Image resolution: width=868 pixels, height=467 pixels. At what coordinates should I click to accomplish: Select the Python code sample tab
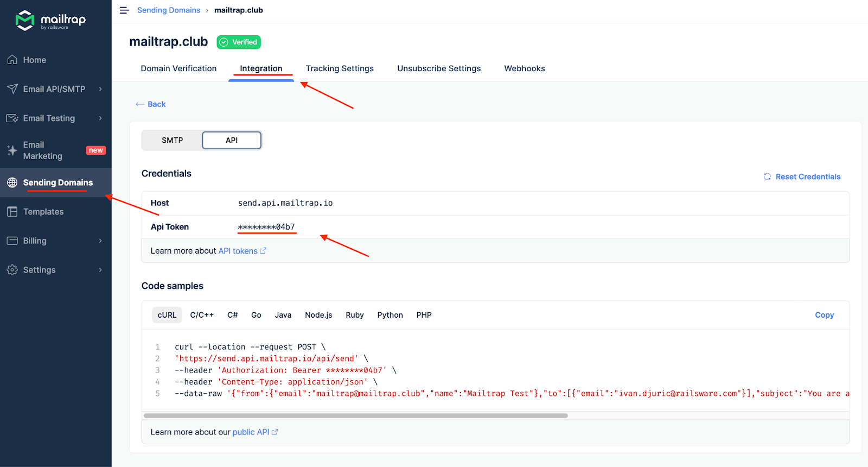(390, 315)
